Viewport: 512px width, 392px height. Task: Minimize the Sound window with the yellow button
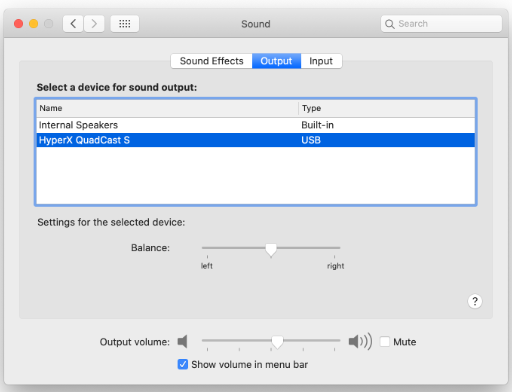34,24
